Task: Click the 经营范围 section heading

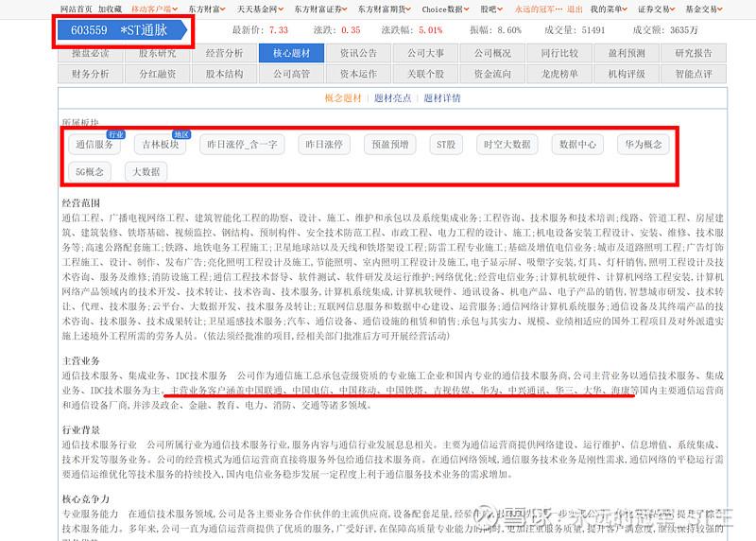Action: 81,203
